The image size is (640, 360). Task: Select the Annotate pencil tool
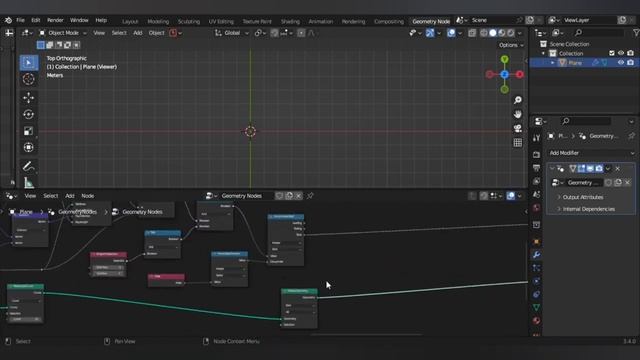[x=29, y=166]
